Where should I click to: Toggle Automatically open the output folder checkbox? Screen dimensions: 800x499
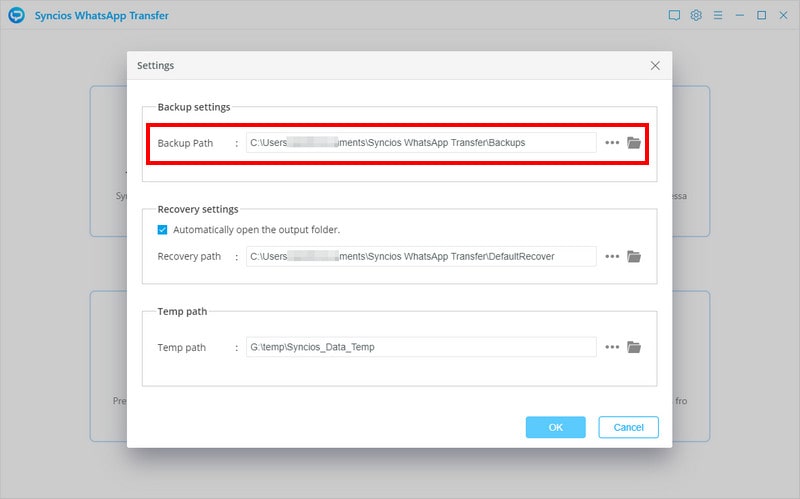pyautogui.click(x=162, y=230)
